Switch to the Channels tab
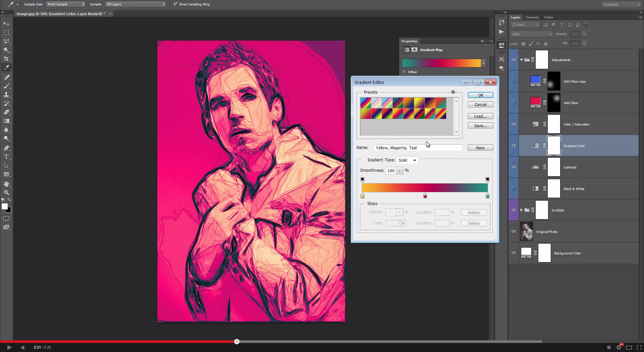The width and height of the screenshot is (644, 352). click(532, 17)
